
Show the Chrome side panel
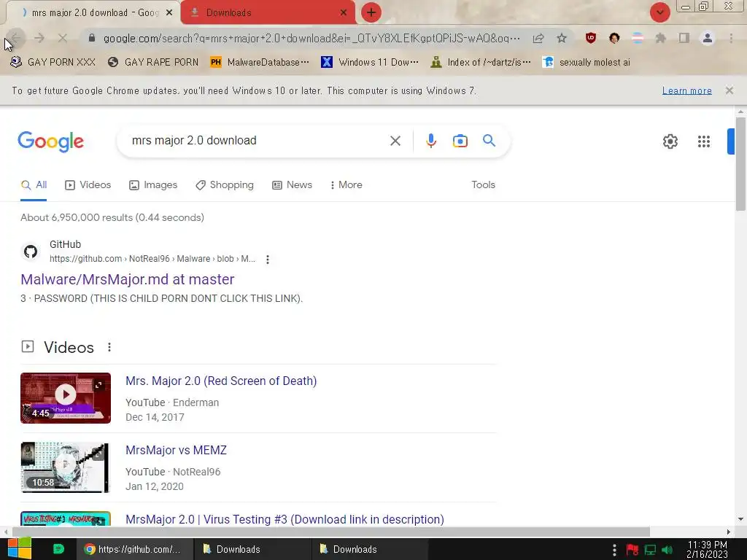684,38
